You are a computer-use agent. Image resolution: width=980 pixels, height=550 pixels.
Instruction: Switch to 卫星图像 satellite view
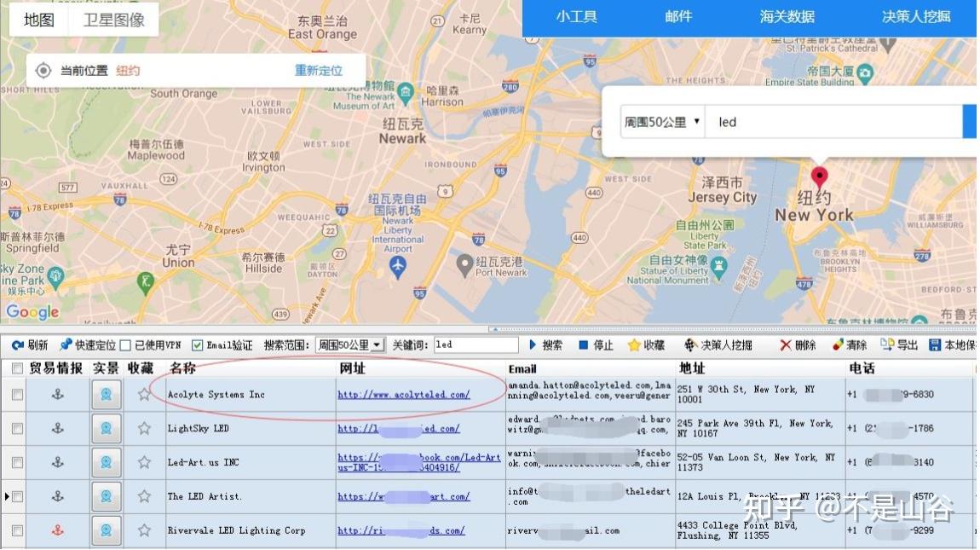[x=113, y=20]
